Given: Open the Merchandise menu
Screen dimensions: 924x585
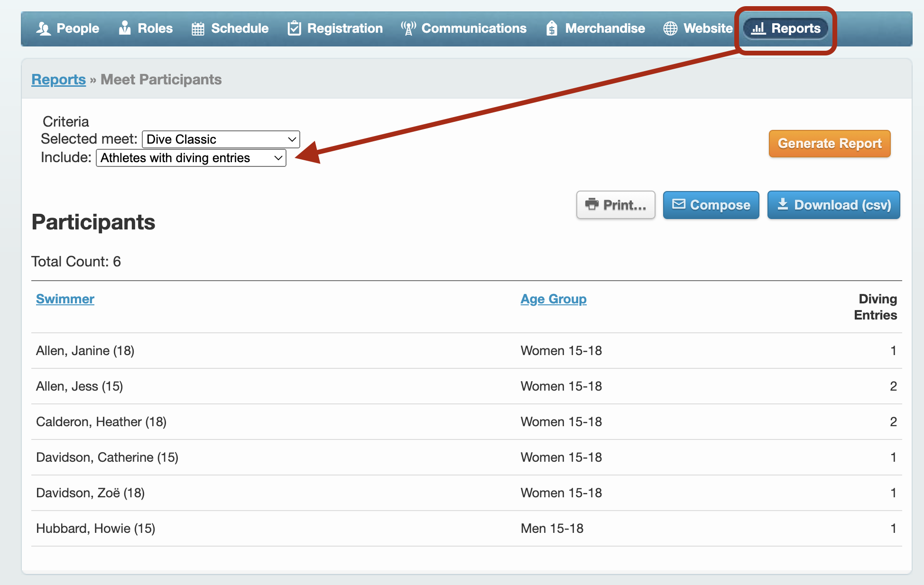Looking at the screenshot, I should click(604, 28).
